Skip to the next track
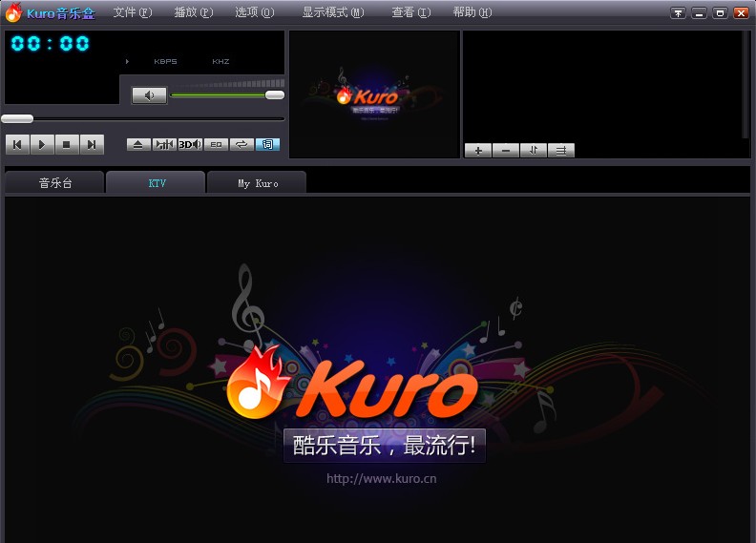 (x=92, y=144)
